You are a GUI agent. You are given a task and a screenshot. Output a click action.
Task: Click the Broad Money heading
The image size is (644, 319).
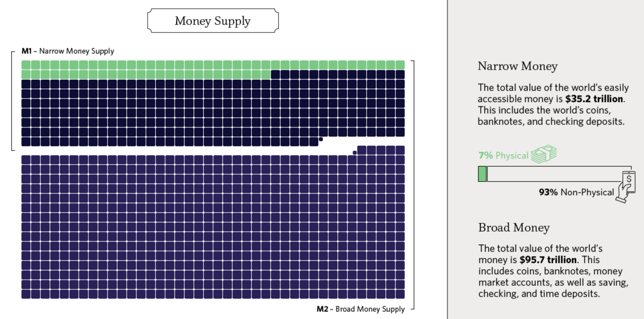point(514,228)
